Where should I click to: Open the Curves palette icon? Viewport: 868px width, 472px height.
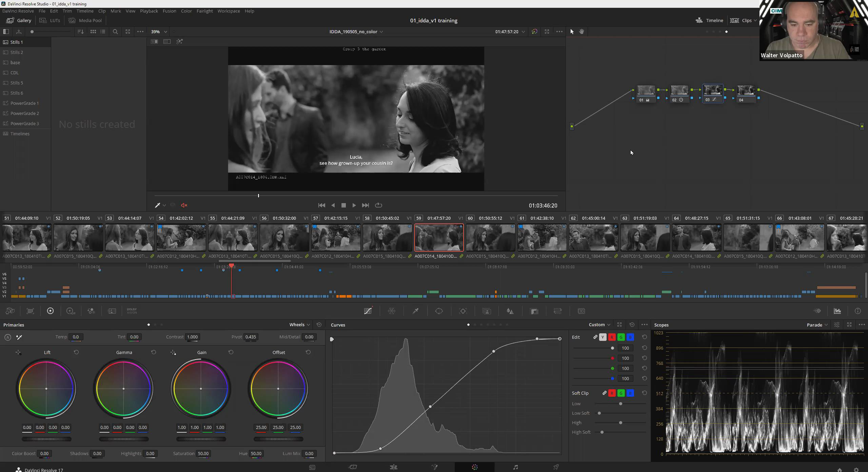click(x=368, y=311)
